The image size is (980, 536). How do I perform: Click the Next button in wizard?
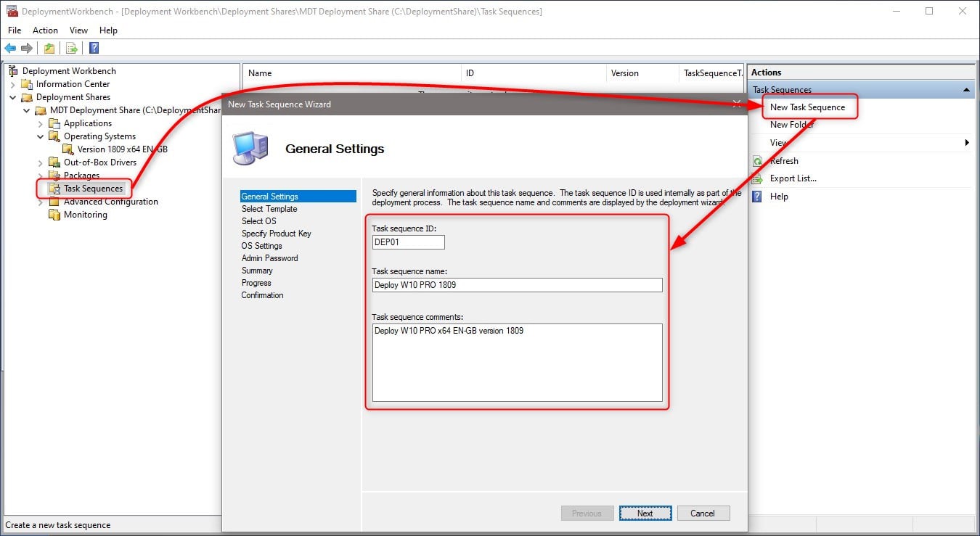point(645,514)
